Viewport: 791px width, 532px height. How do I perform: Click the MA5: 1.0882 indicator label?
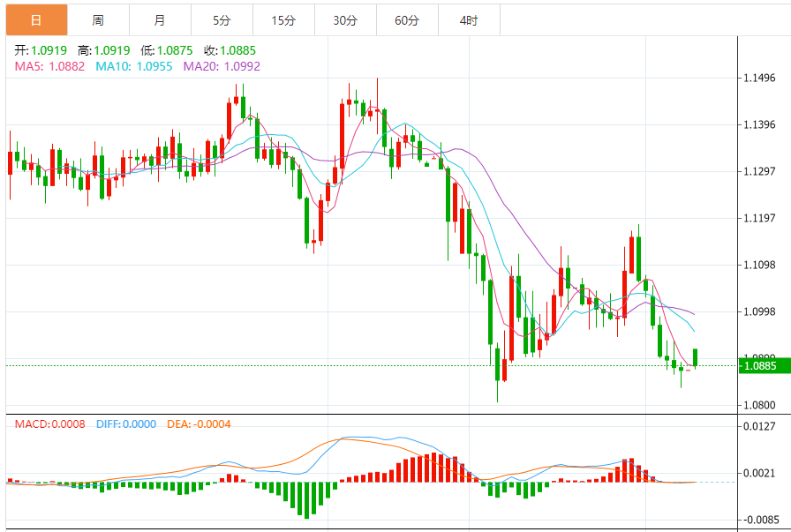[x=49, y=66]
